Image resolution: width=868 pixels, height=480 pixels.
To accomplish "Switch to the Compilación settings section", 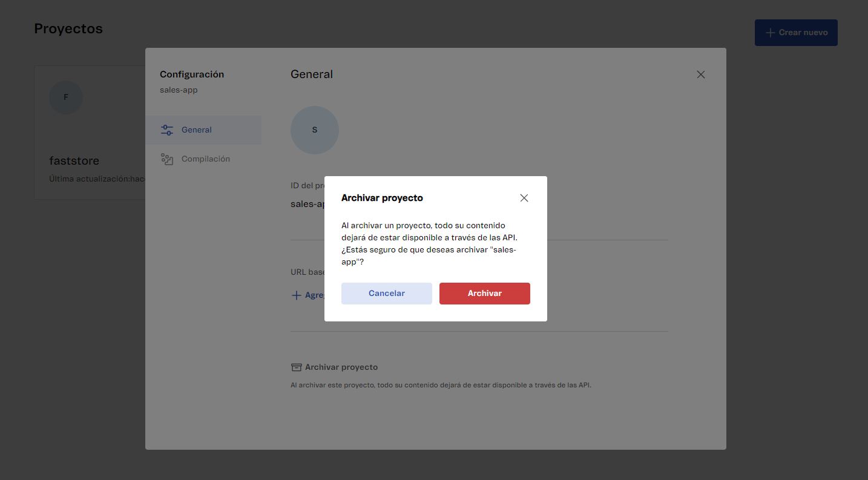I will point(206,159).
